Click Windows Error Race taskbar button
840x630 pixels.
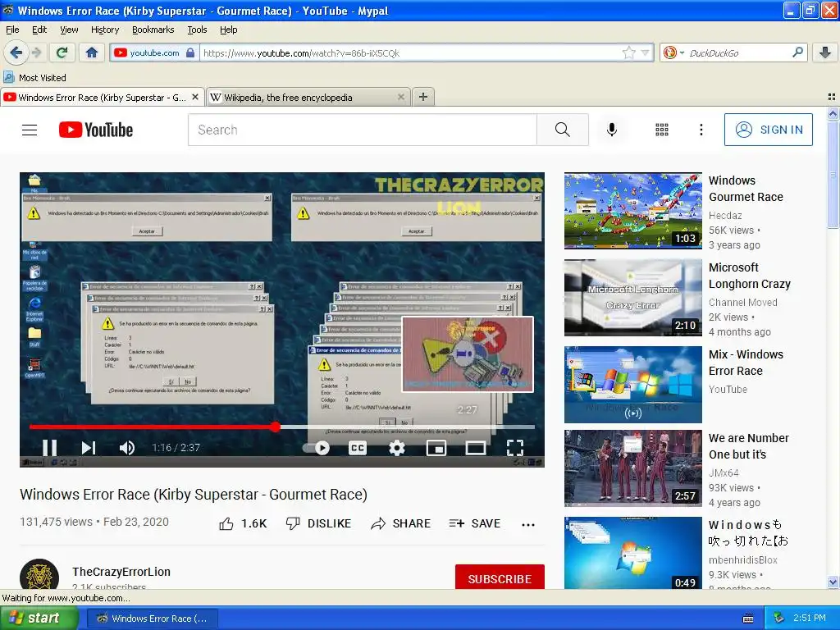click(152, 619)
